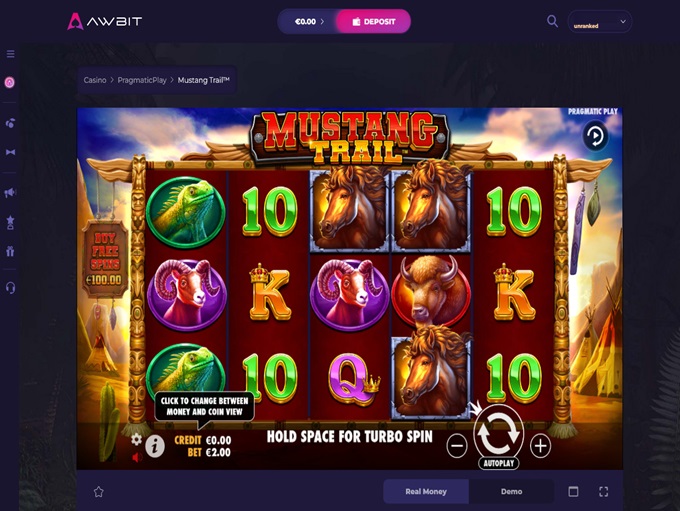Click the Deposit button
The image size is (680, 511).
tap(374, 22)
